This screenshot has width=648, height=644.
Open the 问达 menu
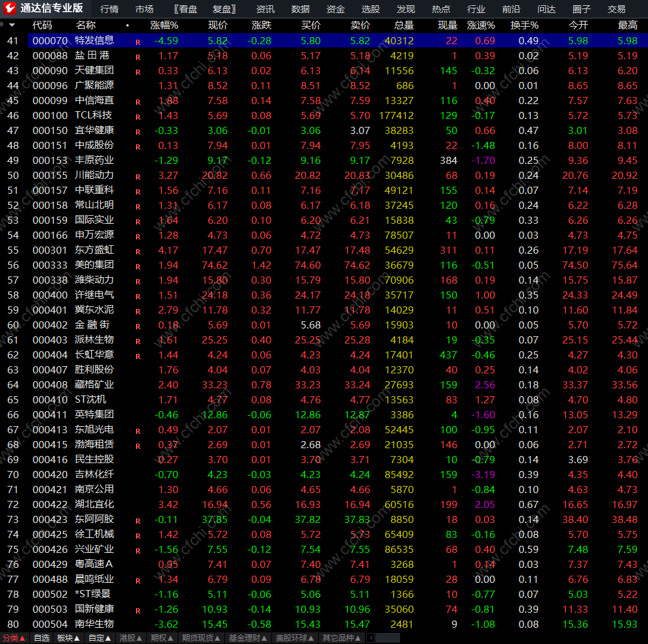point(546,9)
